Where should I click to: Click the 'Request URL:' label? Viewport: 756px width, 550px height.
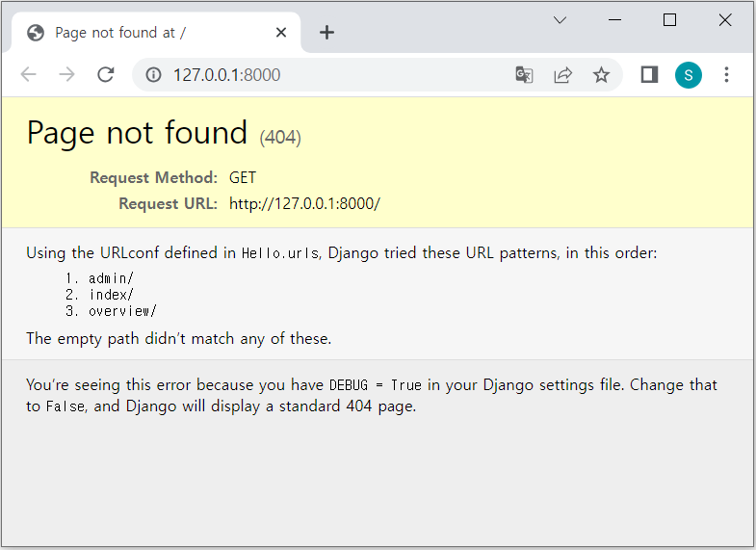(169, 203)
